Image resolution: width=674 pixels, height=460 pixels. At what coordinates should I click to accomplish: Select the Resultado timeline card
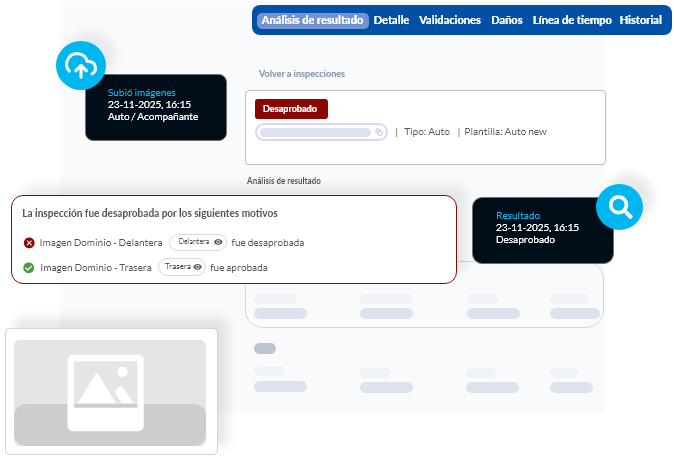[x=535, y=228]
